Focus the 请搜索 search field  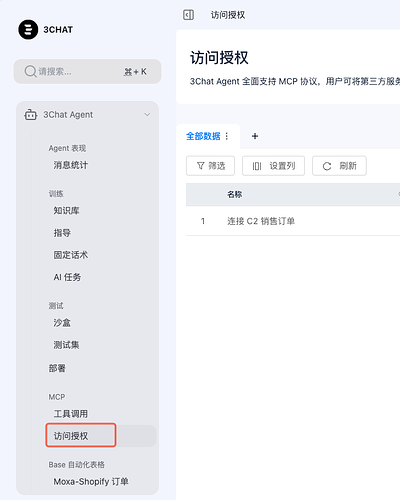pos(87,71)
